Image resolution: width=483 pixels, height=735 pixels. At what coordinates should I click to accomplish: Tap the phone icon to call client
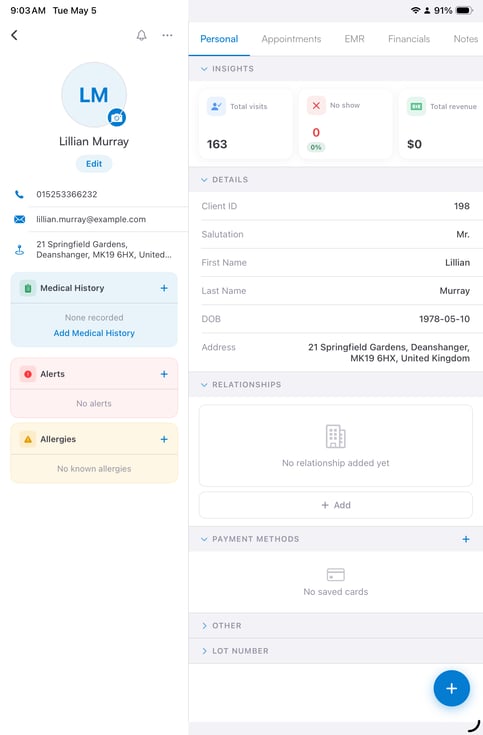[19, 194]
